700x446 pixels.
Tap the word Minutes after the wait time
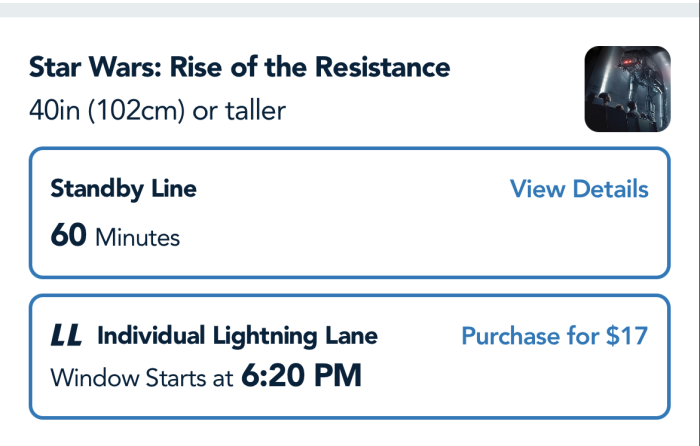(x=137, y=238)
